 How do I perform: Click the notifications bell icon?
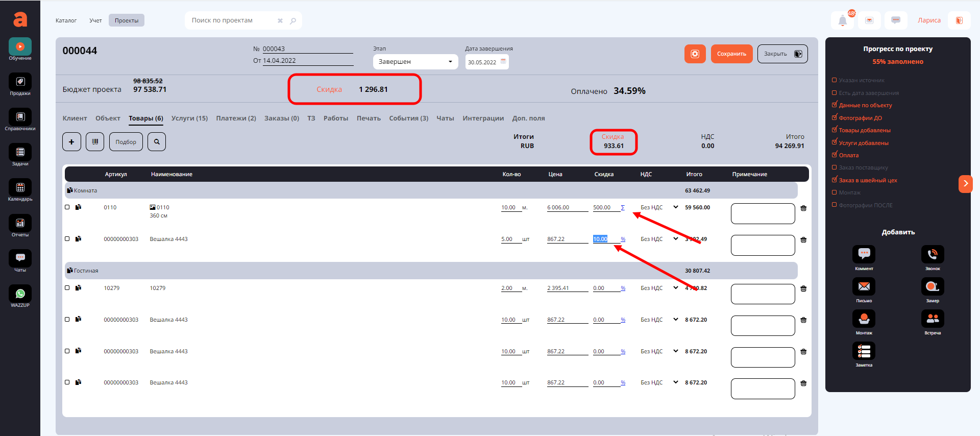tap(842, 21)
